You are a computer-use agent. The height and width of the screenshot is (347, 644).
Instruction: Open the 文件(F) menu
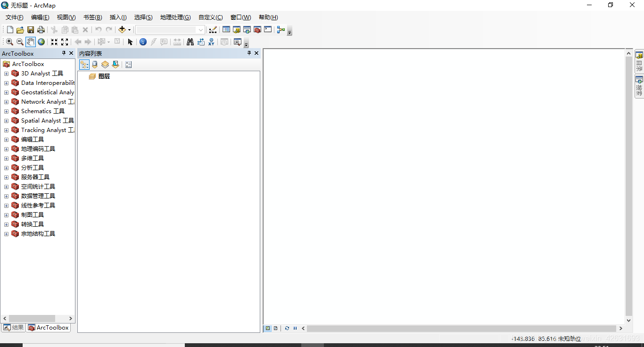[x=15, y=17]
